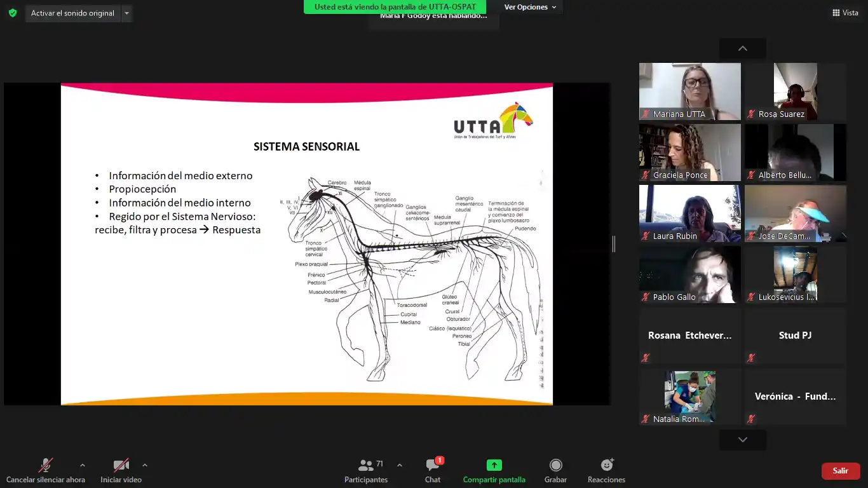The width and height of the screenshot is (868, 488).
Task: Expand video options arrow beside camera
Action: pos(145,465)
